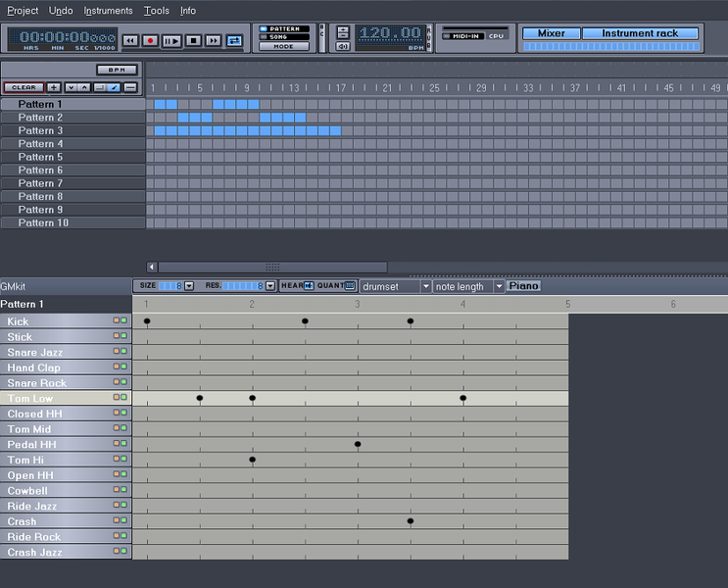The height and width of the screenshot is (588, 728).
Task: Click the play/pause transport button
Action: [171, 41]
